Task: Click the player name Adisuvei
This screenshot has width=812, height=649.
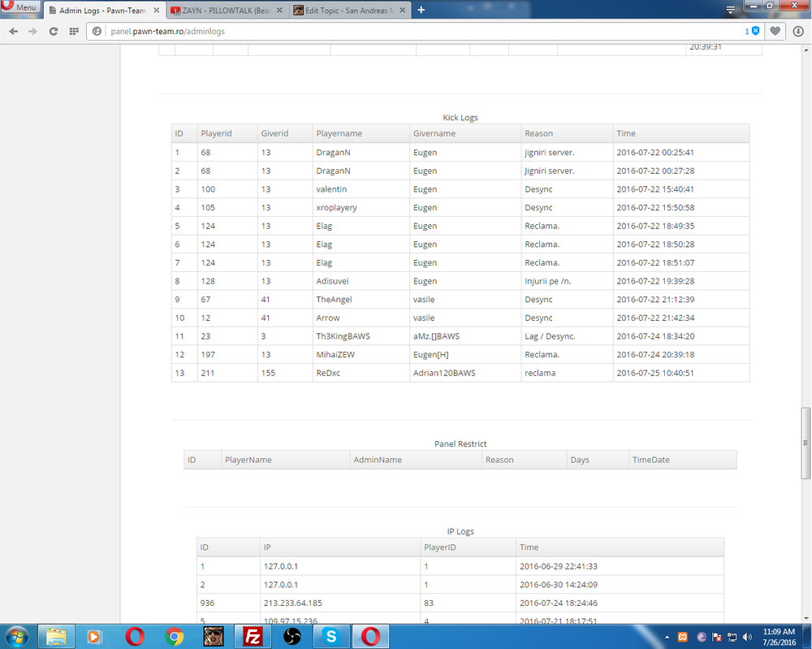Action: (332, 281)
